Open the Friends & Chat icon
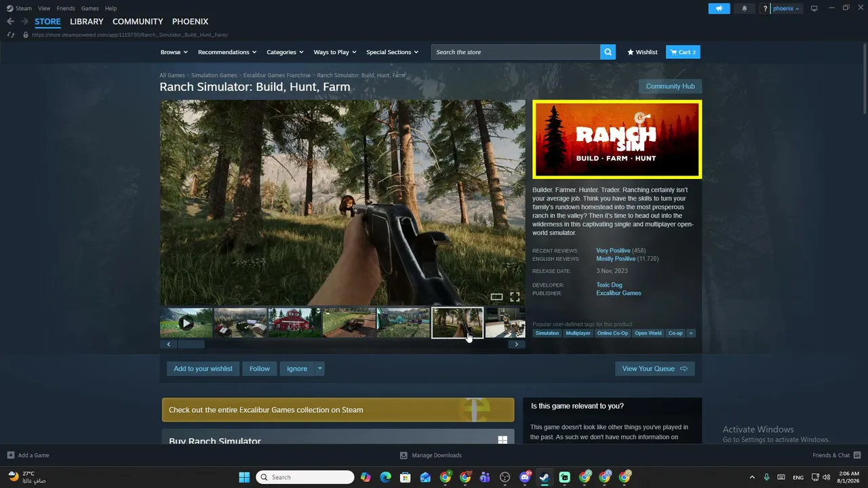 pos(857,455)
